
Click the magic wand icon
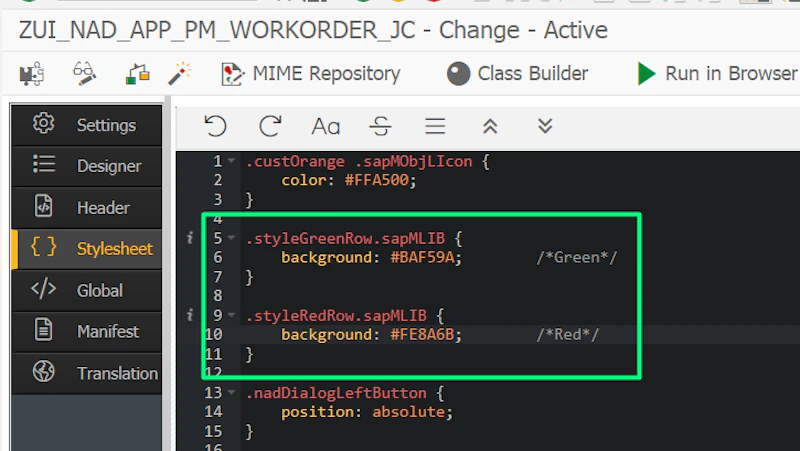click(180, 73)
